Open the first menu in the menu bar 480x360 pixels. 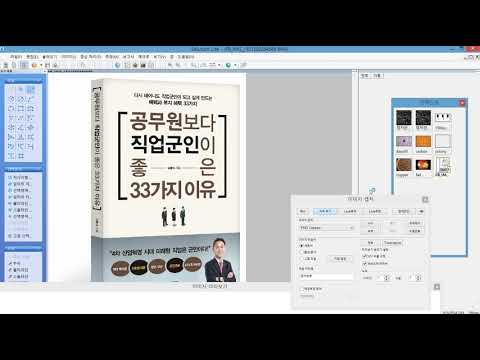16,57
